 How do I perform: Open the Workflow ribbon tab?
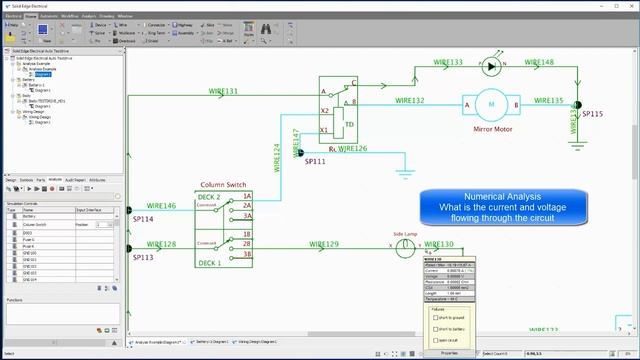click(x=69, y=16)
